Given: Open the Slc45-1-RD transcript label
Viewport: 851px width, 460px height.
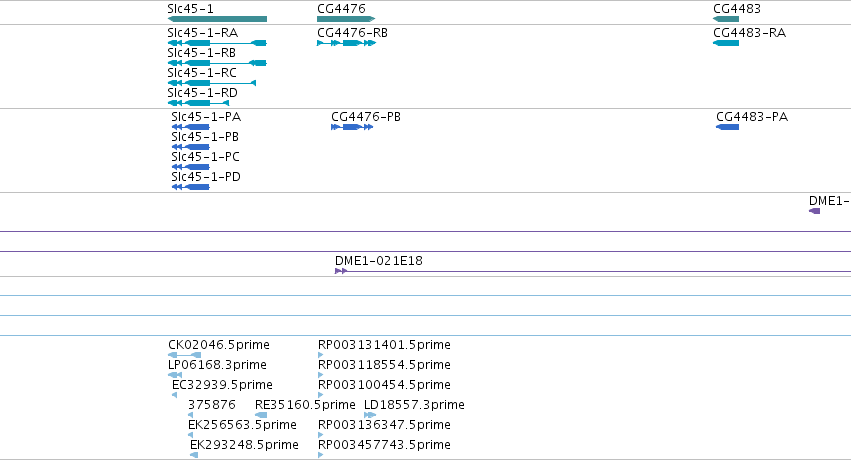Looking at the screenshot, I should [x=202, y=93].
